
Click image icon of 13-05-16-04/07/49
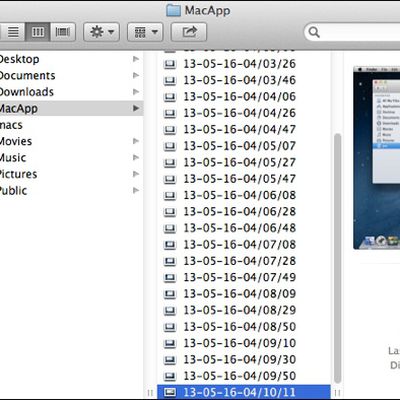[x=170, y=277]
